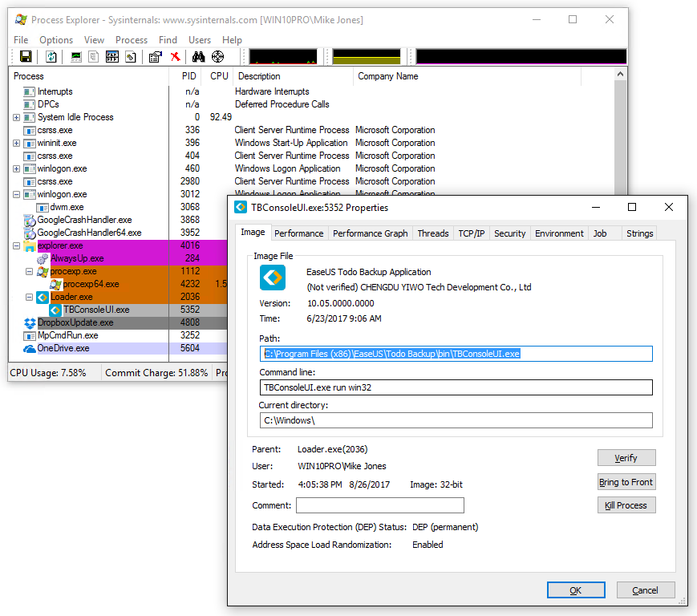Click the Kill Process button
The width and height of the screenshot is (697, 616).
tap(626, 505)
